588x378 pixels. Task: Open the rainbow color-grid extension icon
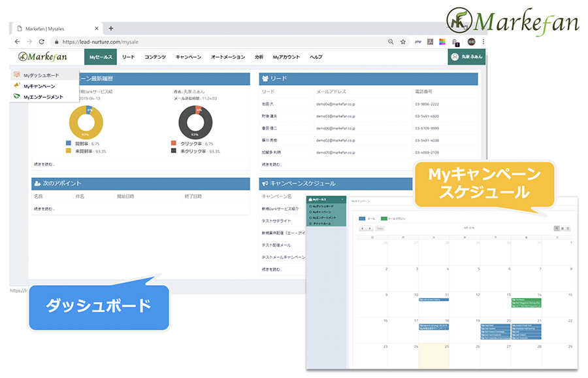[x=442, y=42]
